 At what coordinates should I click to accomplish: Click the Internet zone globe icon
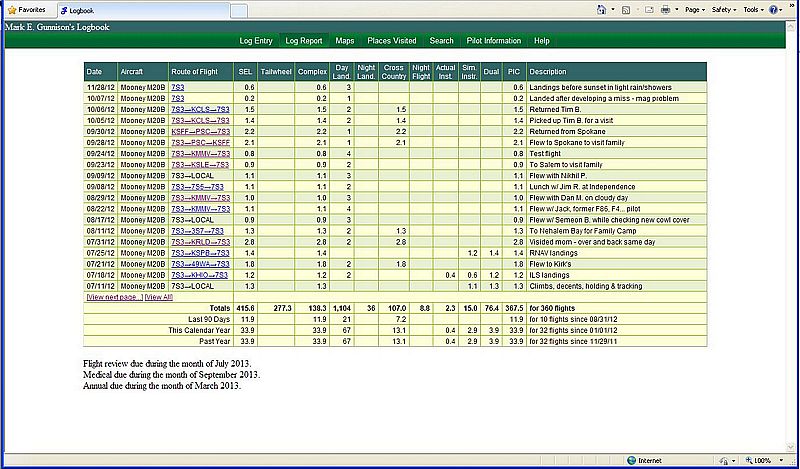point(632,460)
